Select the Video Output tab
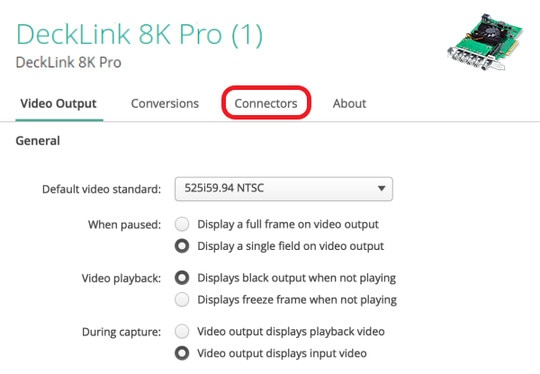Screen dimensions: 540x374 [59, 103]
